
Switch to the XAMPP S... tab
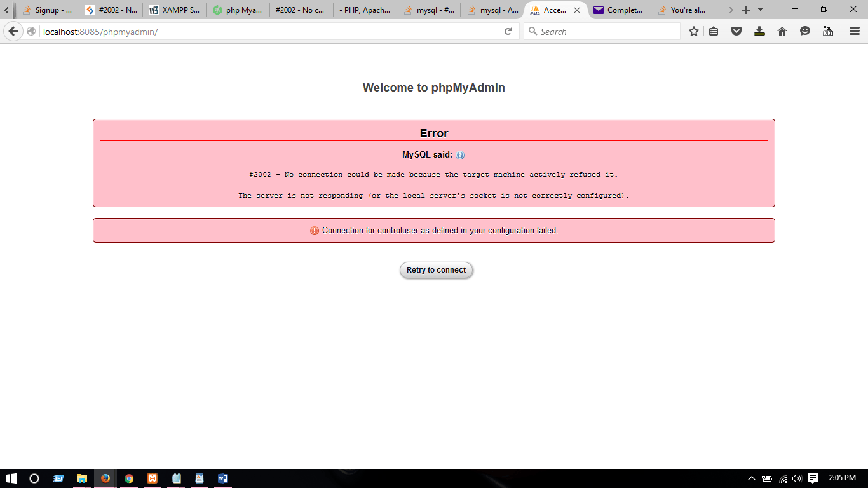pos(175,10)
